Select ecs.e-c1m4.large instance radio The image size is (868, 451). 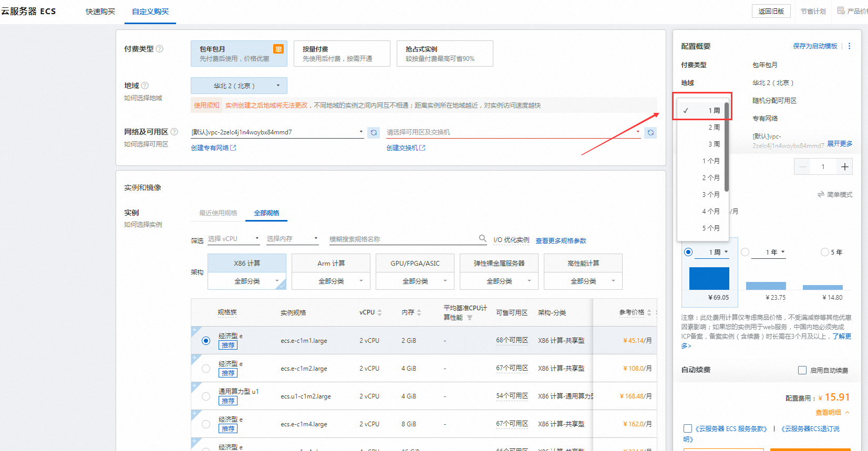[x=206, y=424]
